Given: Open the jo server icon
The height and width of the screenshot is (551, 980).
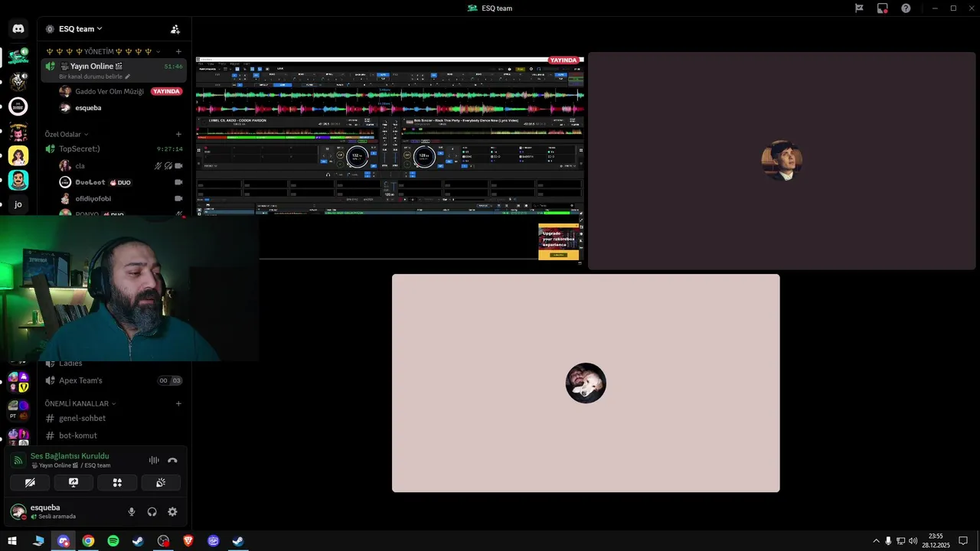Looking at the screenshot, I should [x=18, y=204].
